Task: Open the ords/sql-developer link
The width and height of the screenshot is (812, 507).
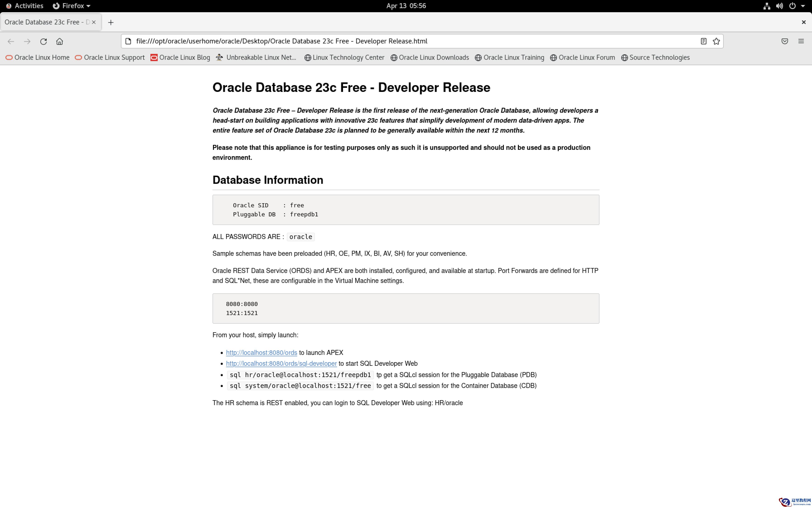Action: pyautogui.click(x=281, y=364)
